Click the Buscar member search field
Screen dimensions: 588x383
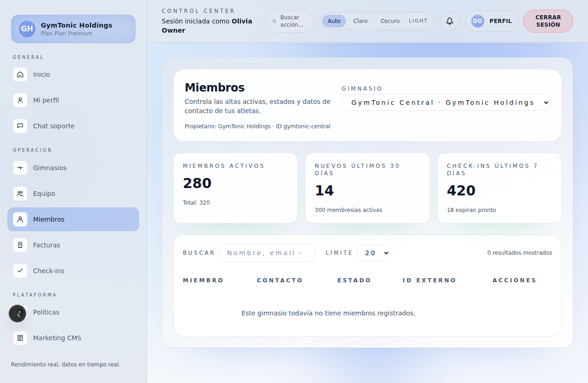point(266,253)
